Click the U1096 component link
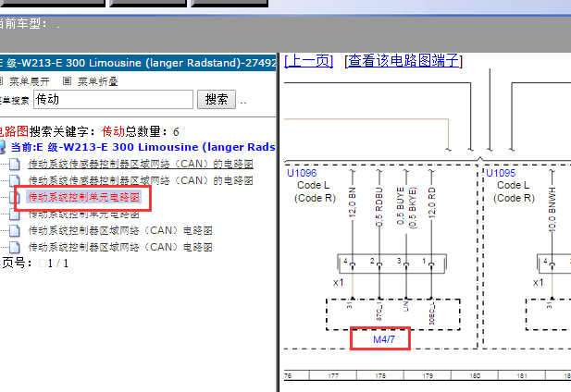571x392 pixels. (302, 173)
